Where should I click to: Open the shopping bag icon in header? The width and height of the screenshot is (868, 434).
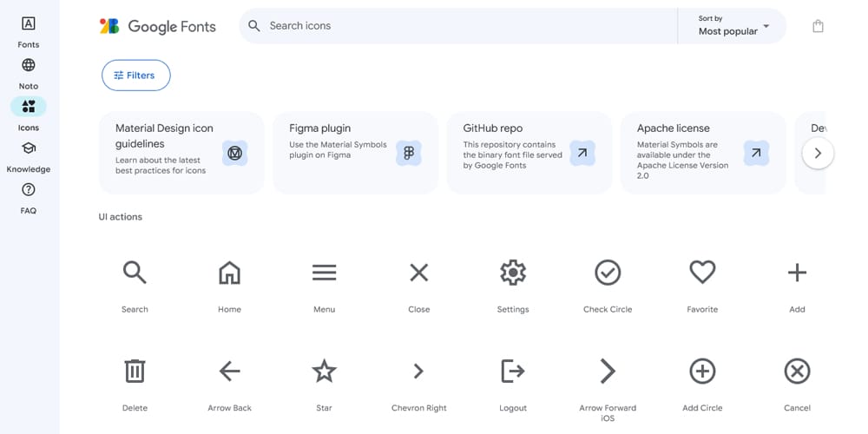click(x=818, y=26)
